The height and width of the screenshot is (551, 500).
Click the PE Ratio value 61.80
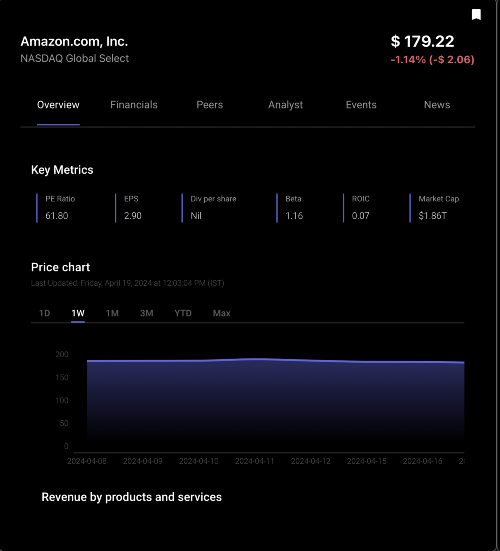(57, 215)
